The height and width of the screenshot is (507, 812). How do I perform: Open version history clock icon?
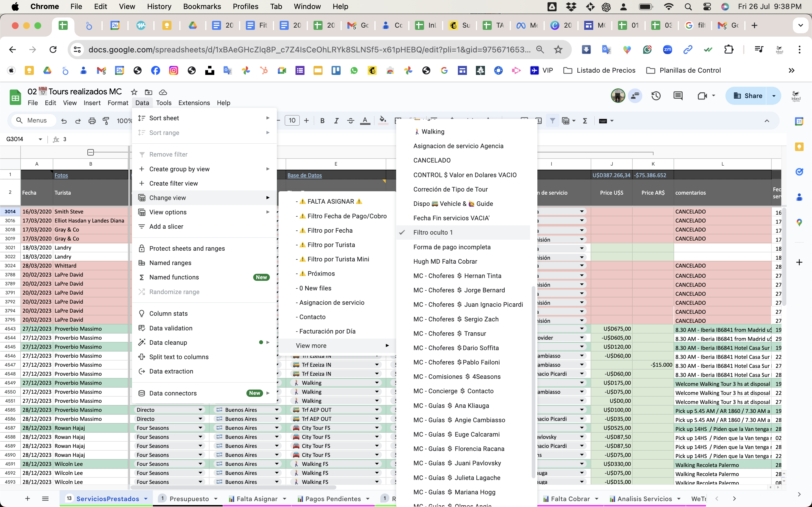[x=656, y=96]
